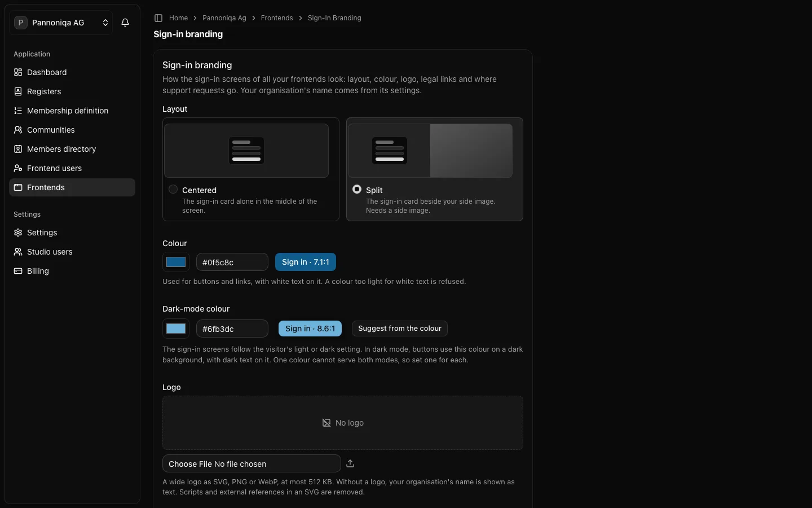This screenshot has height=508, width=812.
Task: Click the Membership definition list icon
Action: click(x=18, y=111)
